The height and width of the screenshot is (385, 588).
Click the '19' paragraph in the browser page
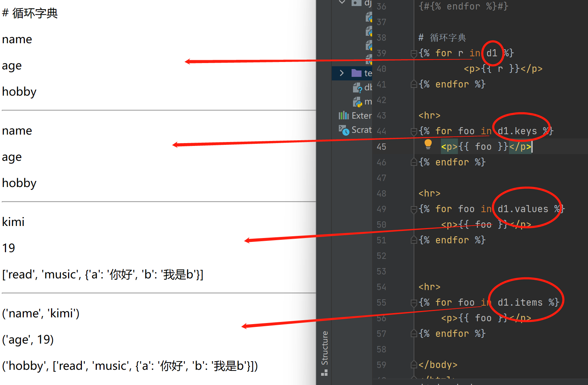coord(9,248)
